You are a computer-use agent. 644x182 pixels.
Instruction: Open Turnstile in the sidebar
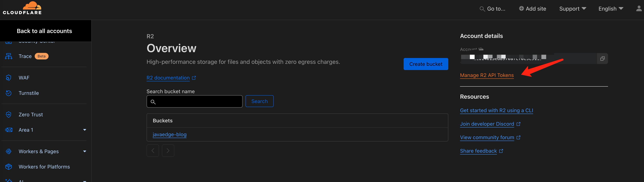coord(29,93)
